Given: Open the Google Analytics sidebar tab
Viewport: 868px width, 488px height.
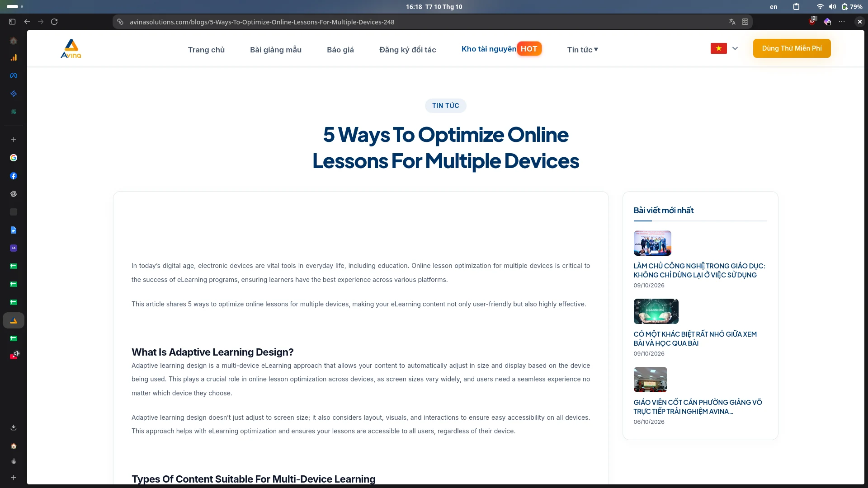Looking at the screenshot, I should tap(14, 58).
